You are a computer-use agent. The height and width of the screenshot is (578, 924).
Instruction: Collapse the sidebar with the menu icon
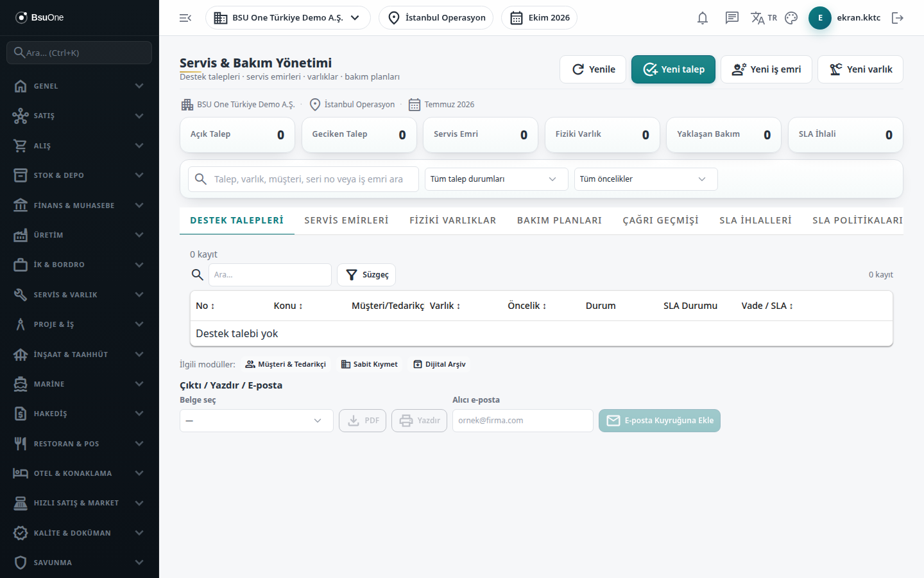pos(185,18)
